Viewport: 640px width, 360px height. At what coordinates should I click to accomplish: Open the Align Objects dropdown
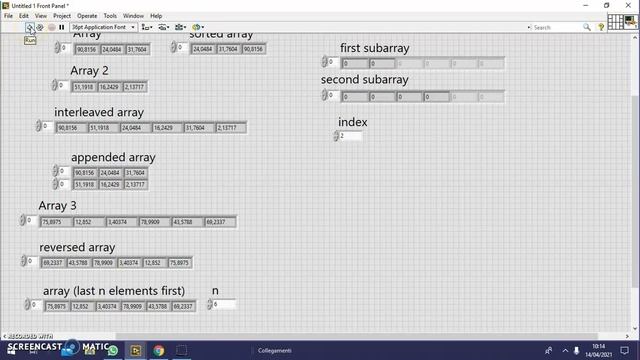[x=147, y=27]
